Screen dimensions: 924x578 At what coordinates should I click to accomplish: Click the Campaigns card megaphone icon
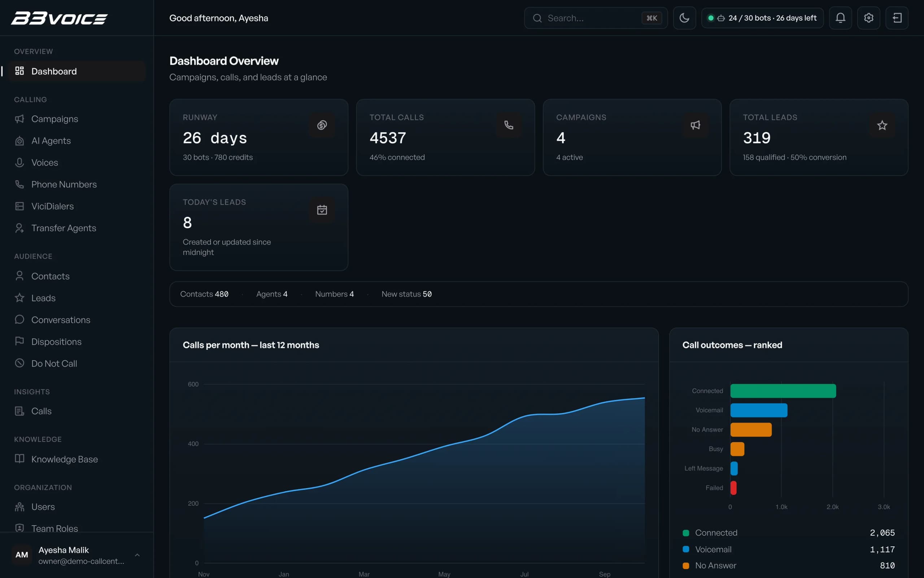tap(695, 125)
